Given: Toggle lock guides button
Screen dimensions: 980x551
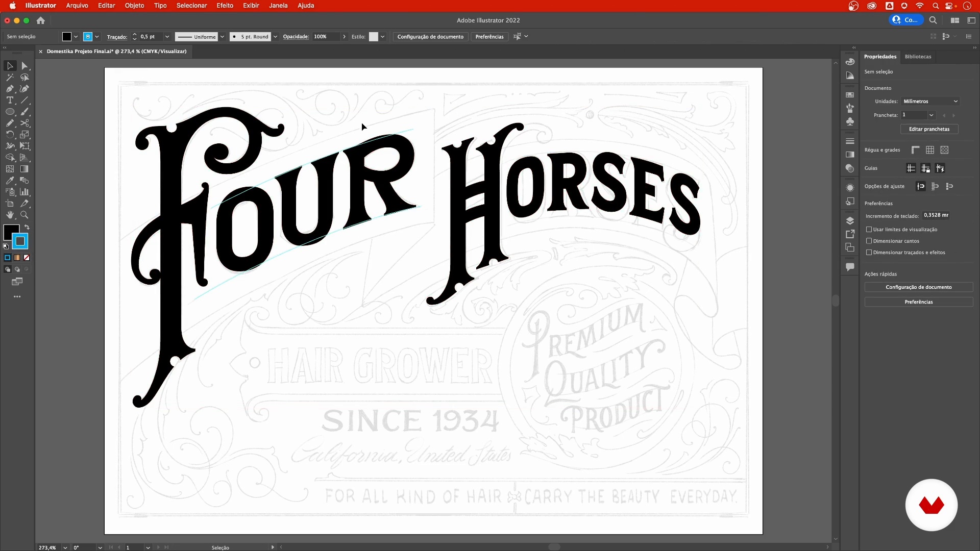Looking at the screenshot, I should pos(925,168).
